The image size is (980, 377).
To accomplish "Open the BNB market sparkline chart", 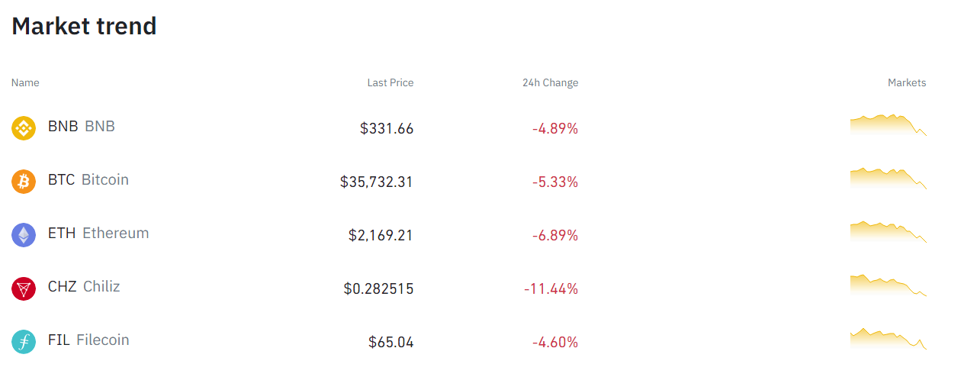I will point(888,125).
